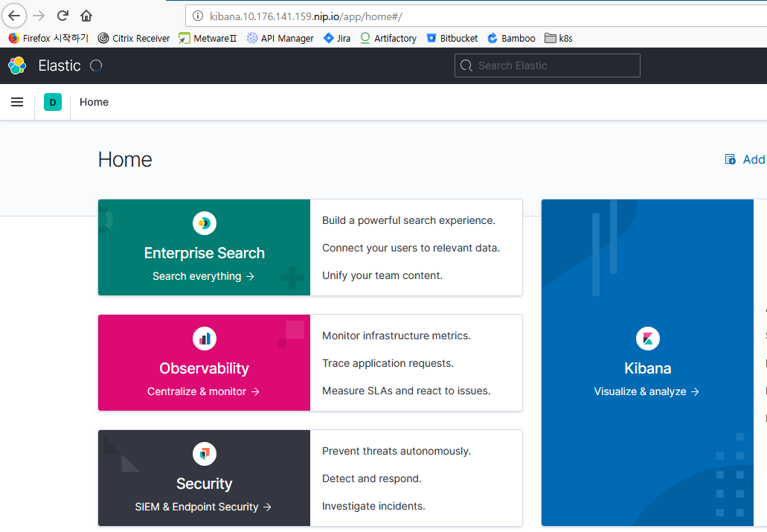Open the API Manager bookmark

[x=280, y=38]
